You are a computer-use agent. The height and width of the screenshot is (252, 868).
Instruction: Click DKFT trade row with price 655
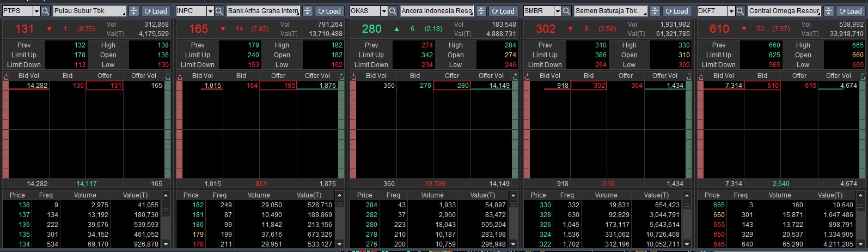[x=777, y=225]
